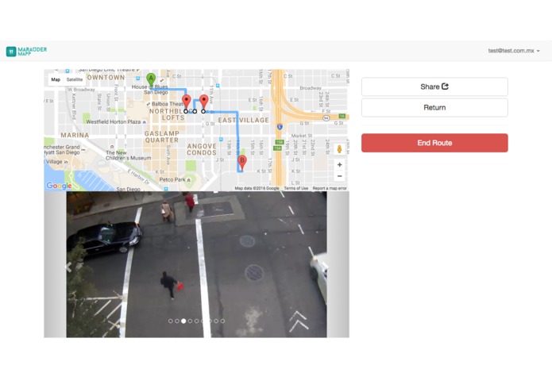Switch to Map view tab

pyautogui.click(x=56, y=79)
